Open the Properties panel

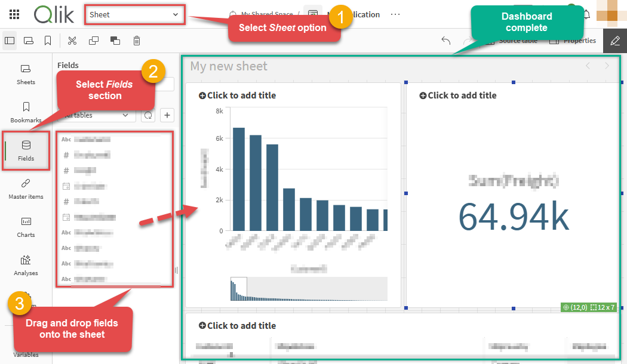572,40
